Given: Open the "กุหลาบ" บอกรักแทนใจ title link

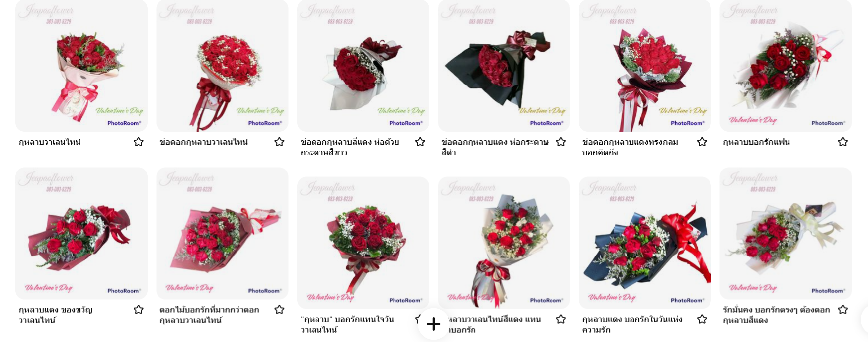Looking at the screenshot, I should [x=347, y=324].
